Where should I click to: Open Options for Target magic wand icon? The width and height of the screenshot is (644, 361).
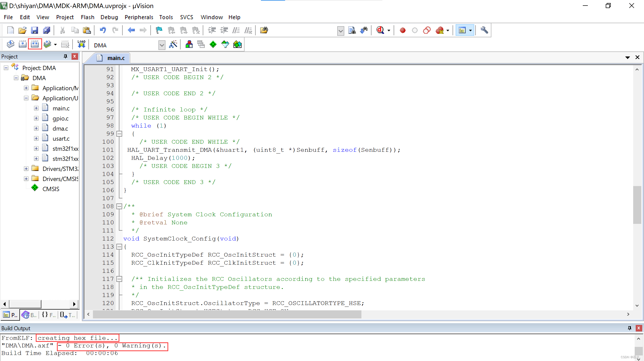[173, 45]
